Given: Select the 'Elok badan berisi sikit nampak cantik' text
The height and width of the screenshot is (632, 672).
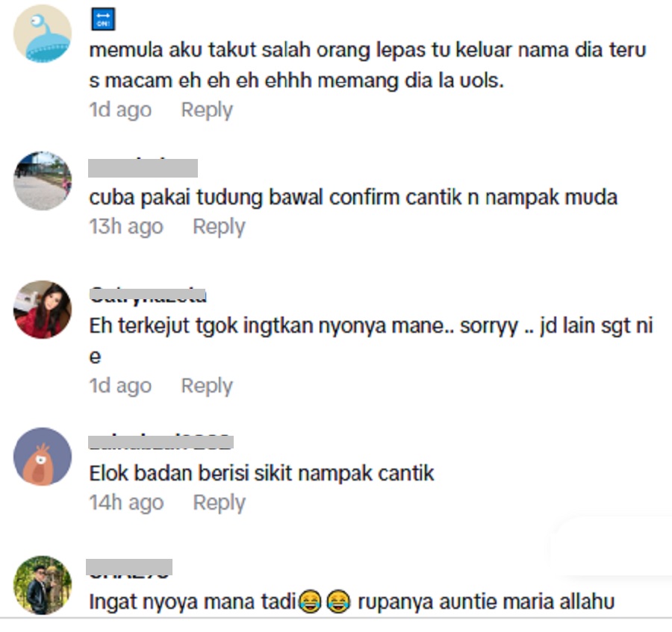Looking at the screenshot, I should click(x=261, y=474).
